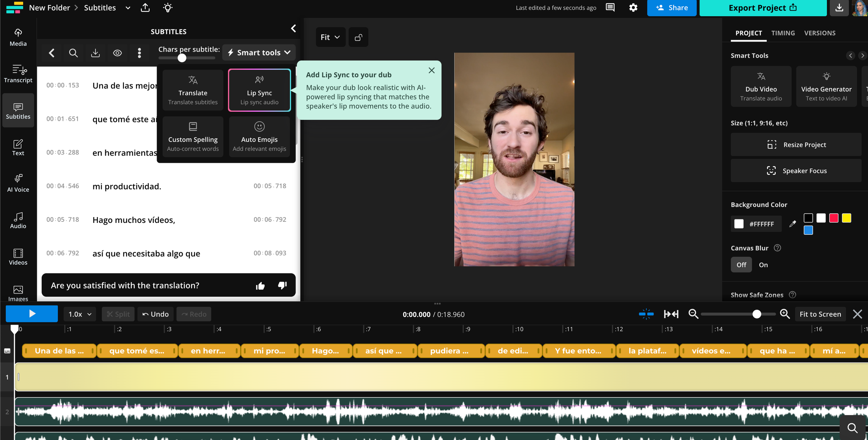868x440 pixels.
Task: Open the Audio panel
Action: (18, 220)
